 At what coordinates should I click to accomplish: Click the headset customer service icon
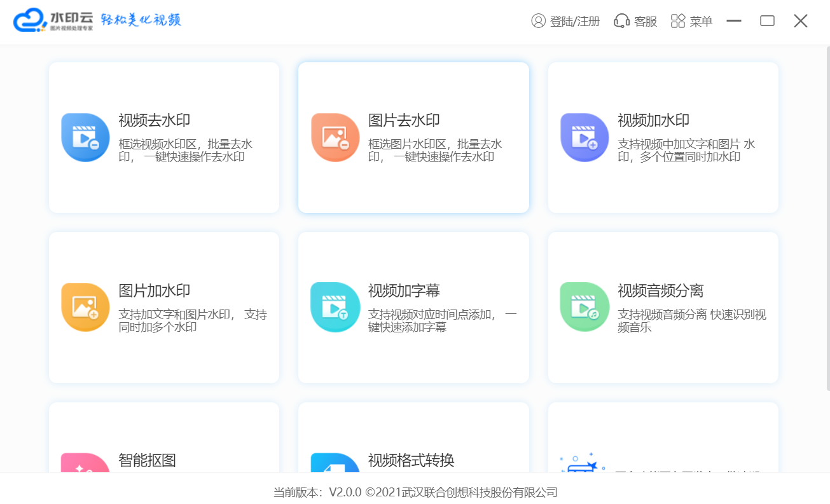pyautogui.click(x=621, y=21)
